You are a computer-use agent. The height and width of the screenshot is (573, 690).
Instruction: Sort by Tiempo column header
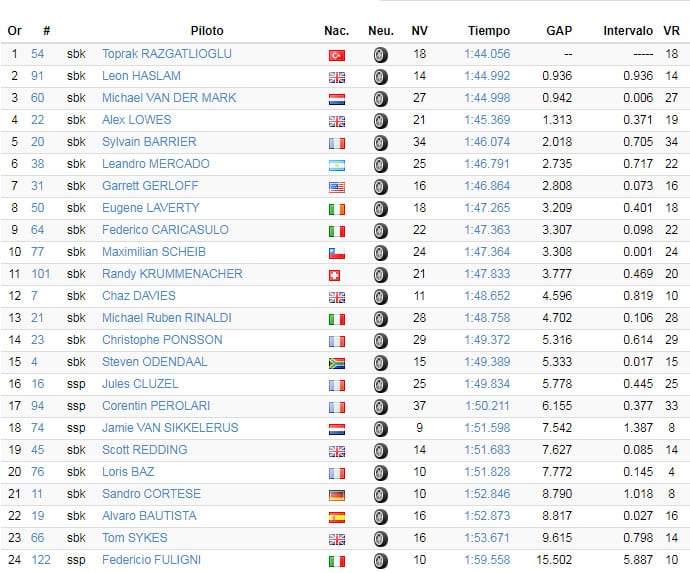(x=488, y=31)
